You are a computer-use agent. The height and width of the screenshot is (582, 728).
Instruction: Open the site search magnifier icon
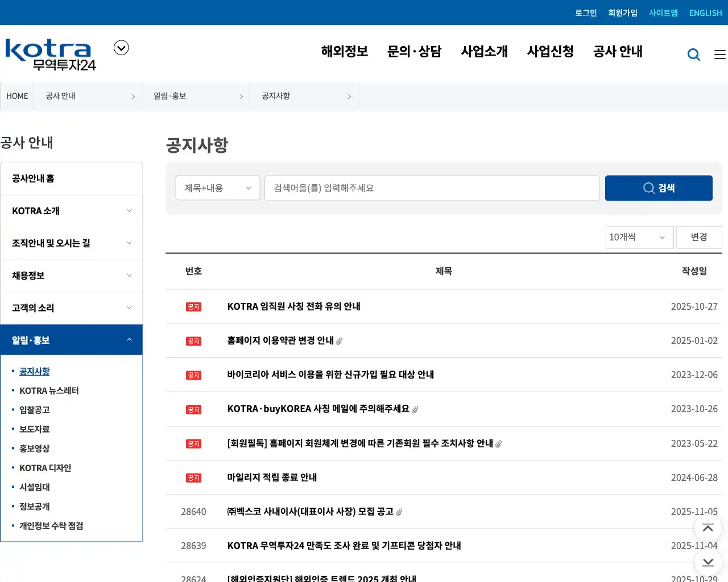(x=694, y=54)
